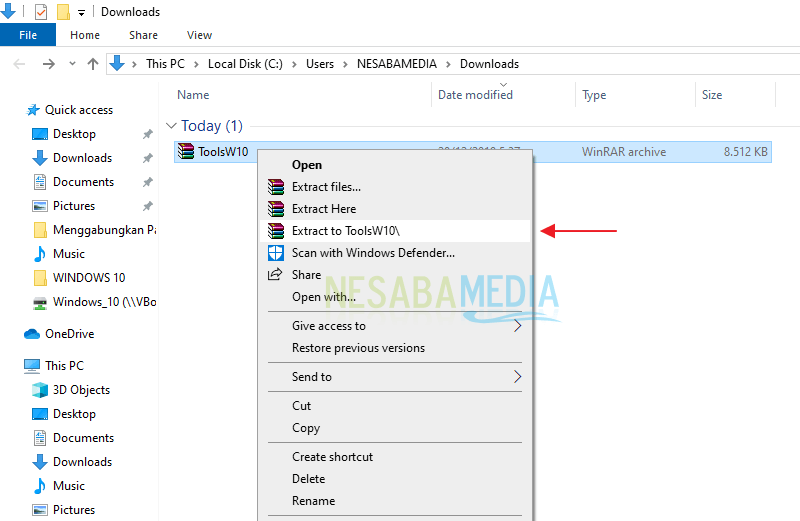Open the recent locations dropdown arrow

click(72, 64)
